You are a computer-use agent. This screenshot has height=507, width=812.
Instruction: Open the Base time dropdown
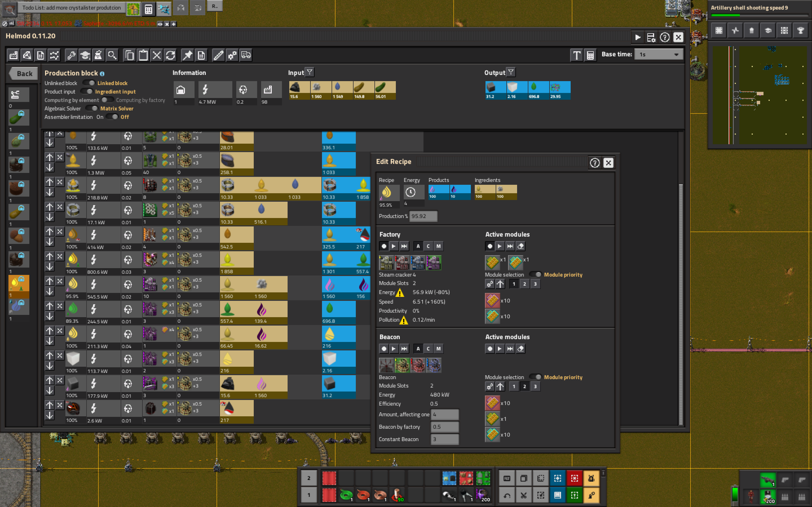[658, 54]
